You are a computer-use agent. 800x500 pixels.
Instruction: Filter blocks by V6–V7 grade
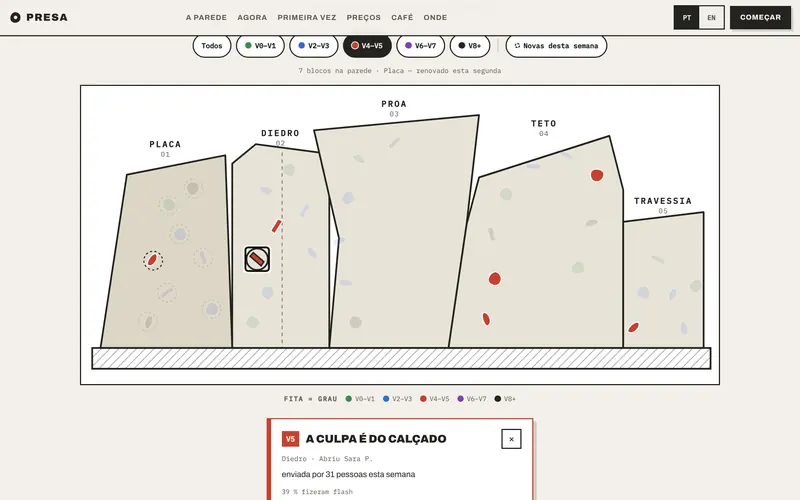tap(420, 46)
